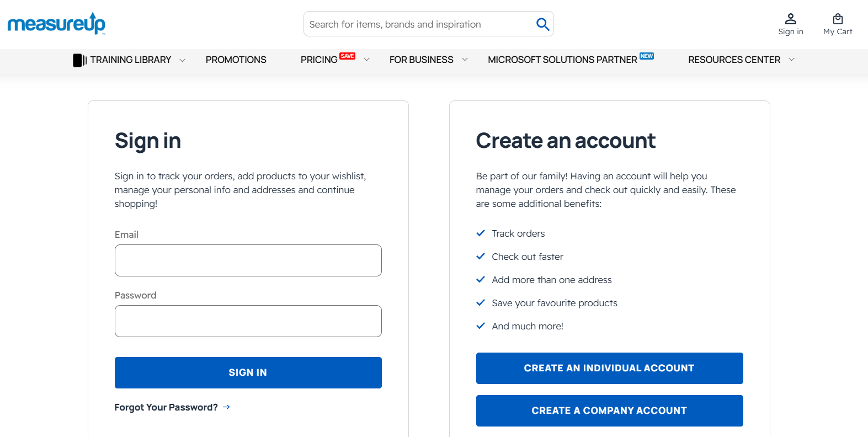Click the checkmark next to Track orders
This screenshot has height=437, width=868.
480,233
